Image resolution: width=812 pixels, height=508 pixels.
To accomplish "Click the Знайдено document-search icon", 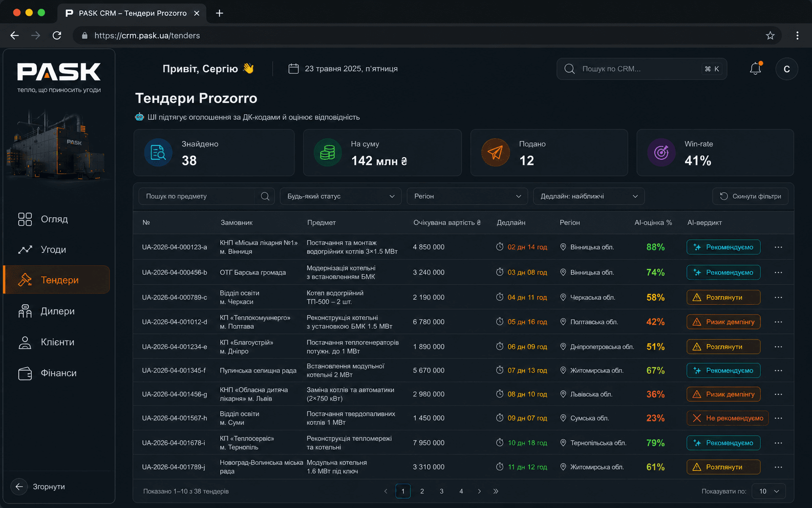I will pyautogui.click(x=158, y=153).
